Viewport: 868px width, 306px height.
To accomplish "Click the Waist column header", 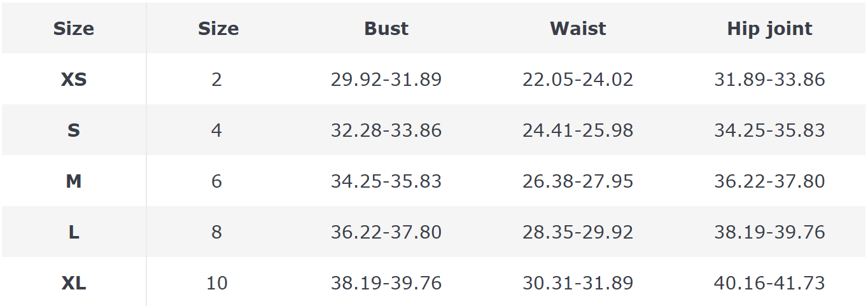I will click(x=578, y=29).
